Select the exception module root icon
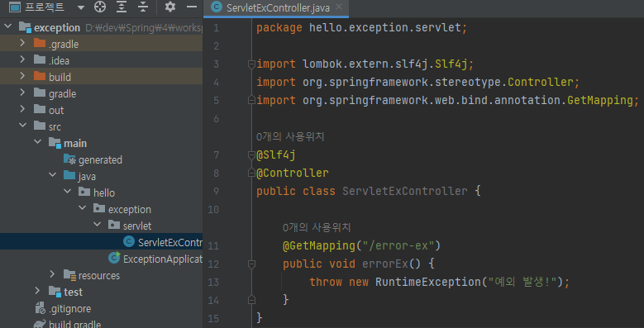 [x=25, y=27]
